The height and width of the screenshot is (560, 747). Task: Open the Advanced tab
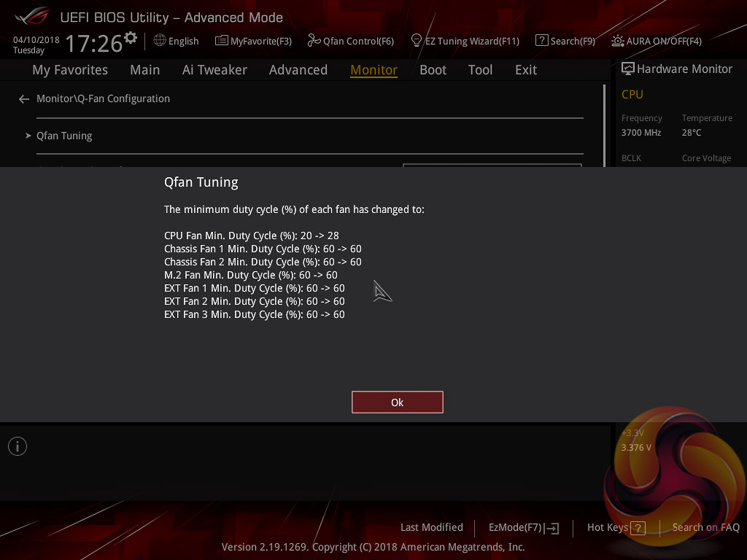[x=298, y=70]
